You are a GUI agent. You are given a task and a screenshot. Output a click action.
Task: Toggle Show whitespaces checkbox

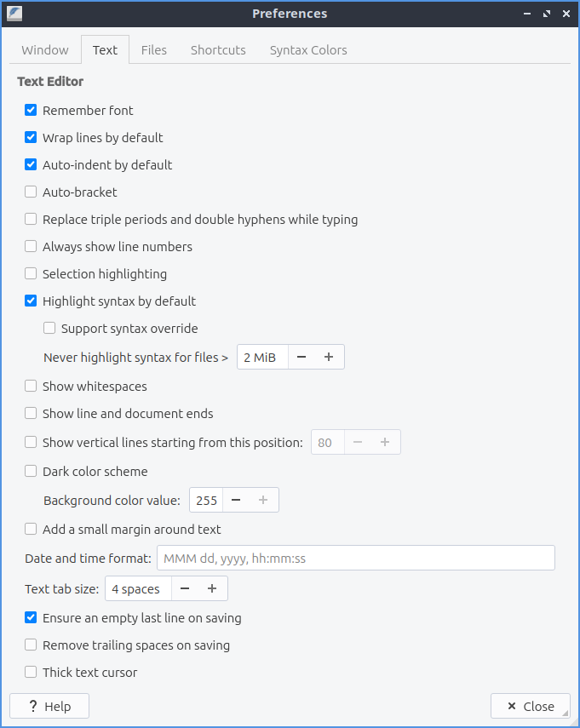click(x=32, y=387)
